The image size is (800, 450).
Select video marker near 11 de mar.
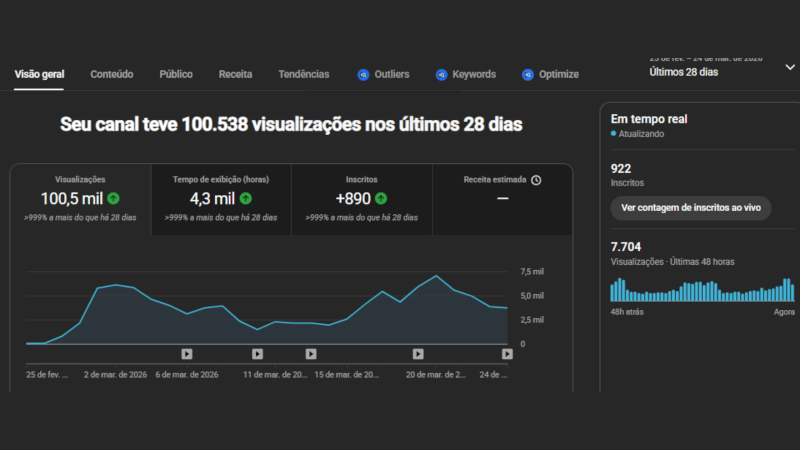(x=257, y=353)
